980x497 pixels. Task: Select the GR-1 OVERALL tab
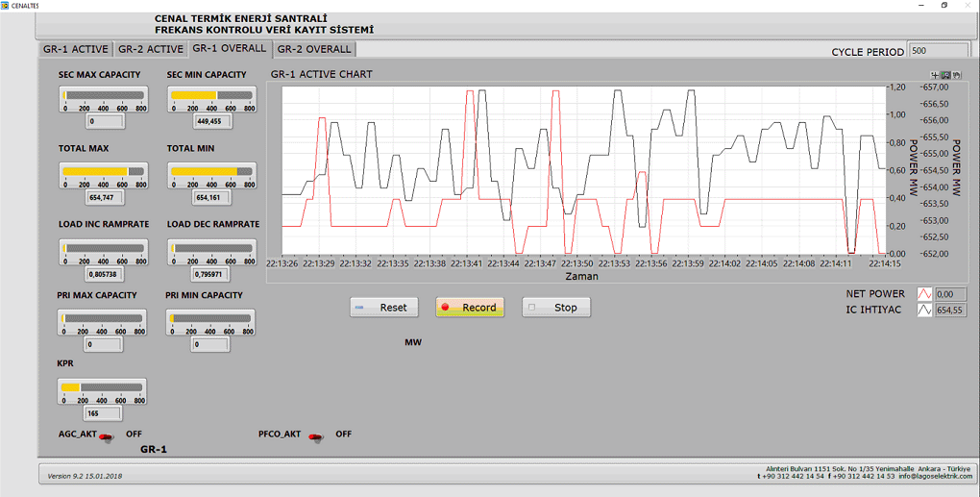pyautogui.click(x=230, y=48)
